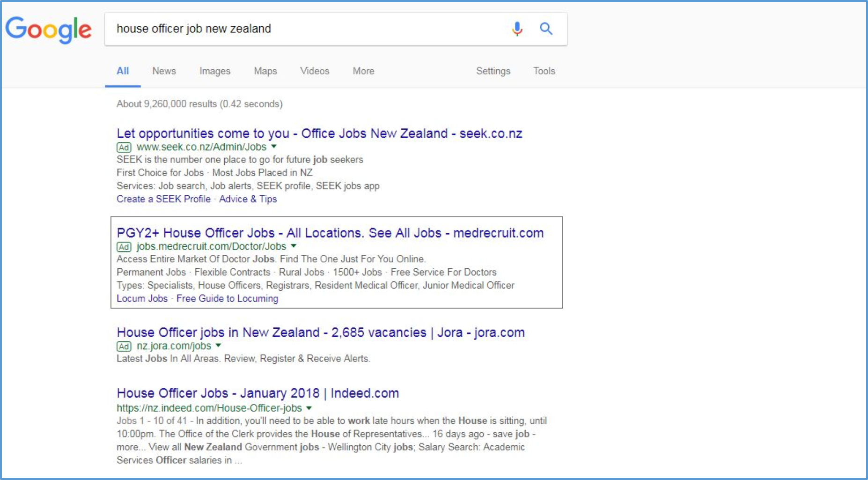
Task: Click the Ad badge beside nz.jora.com
Action: coord(124,347)
